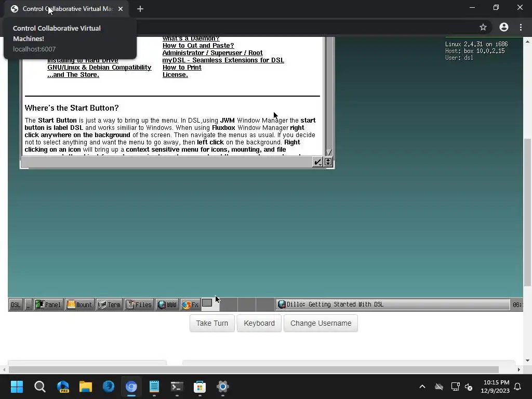Click the OneDrive cloud tray icon
The image size is (532, 399).
tap(439, 387)
